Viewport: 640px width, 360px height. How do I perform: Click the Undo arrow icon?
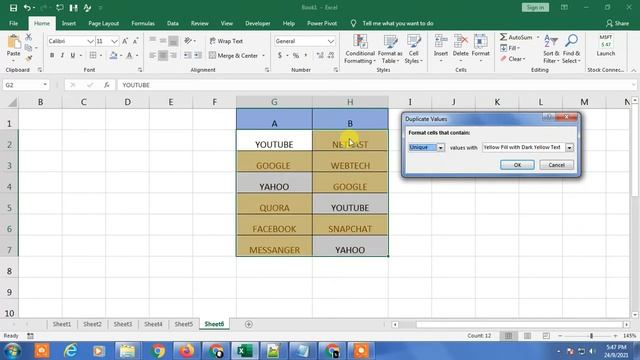tap(27, 8)
